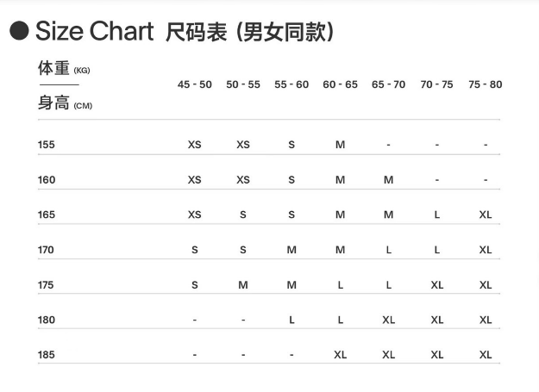This screenshot has width=539, height=392.
Task: Click the dash for 155 cm, 75-80 kg
Action: 485,145
